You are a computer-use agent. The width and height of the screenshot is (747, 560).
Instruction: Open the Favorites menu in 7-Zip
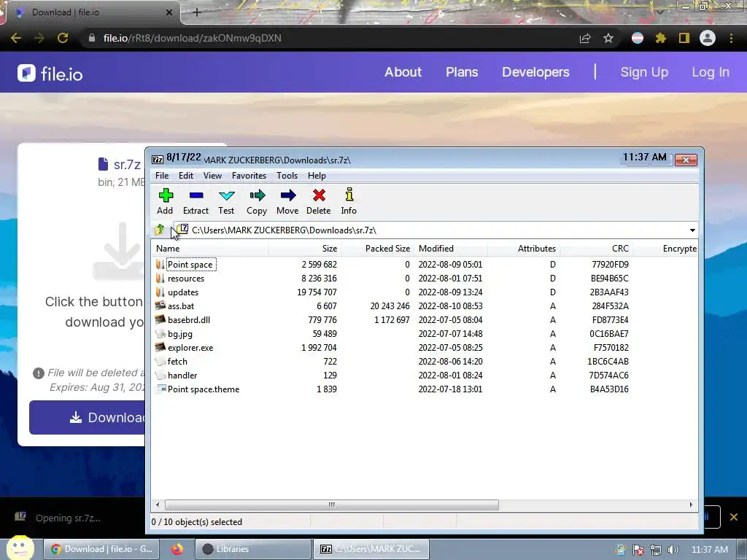[249, 176]
